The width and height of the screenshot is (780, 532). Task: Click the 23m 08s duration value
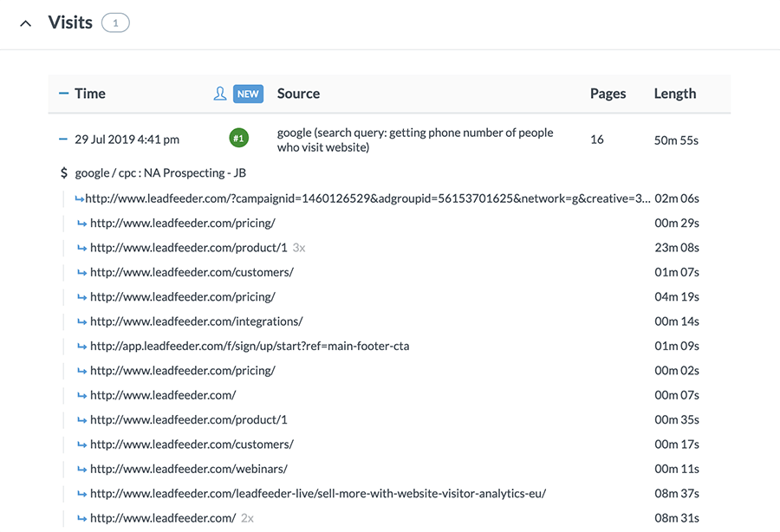[x=677, y=248]
